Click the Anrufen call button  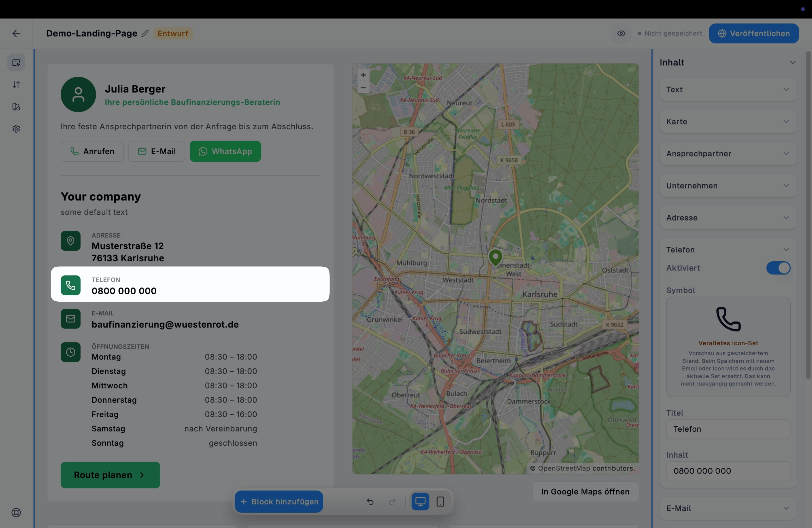[x=92, y=152]
